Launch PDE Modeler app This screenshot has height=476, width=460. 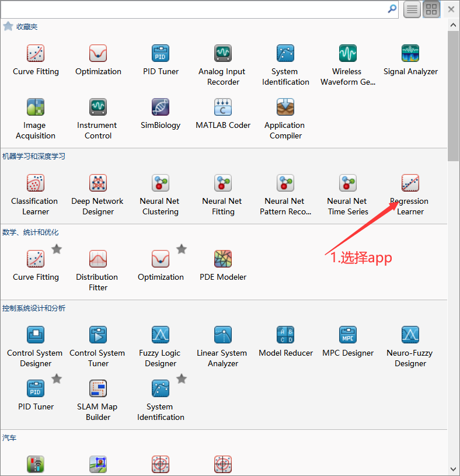click(x=223, y=266)
